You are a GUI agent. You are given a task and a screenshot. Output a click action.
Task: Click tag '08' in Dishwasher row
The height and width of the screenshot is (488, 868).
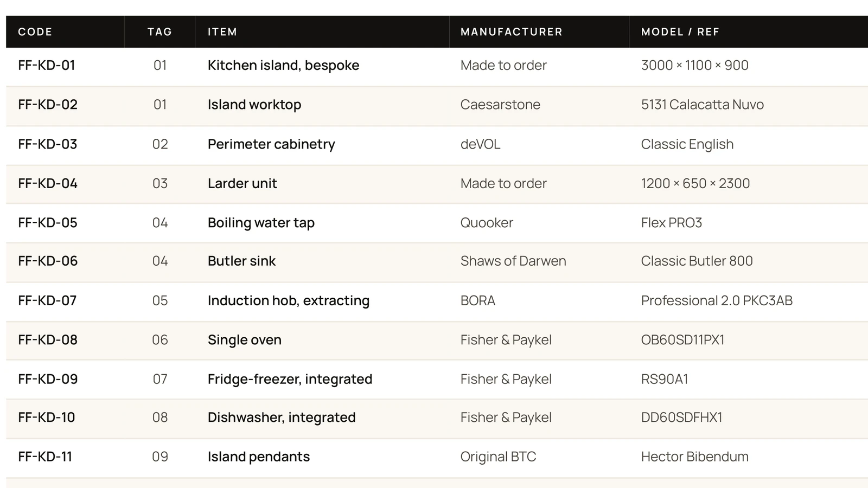coord(160,418)
